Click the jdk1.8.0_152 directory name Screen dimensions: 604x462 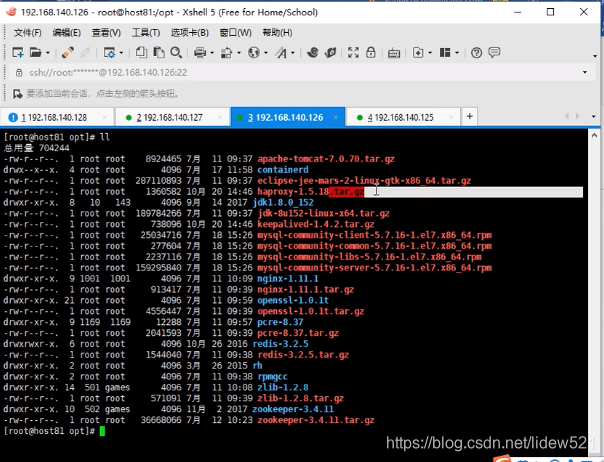pos(283,202)
